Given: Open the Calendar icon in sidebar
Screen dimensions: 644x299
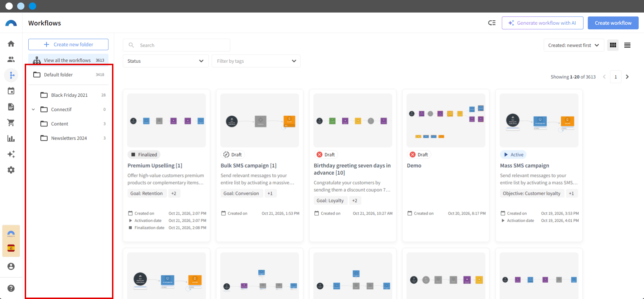Looking at the screenshot, I should click(11, 91).
